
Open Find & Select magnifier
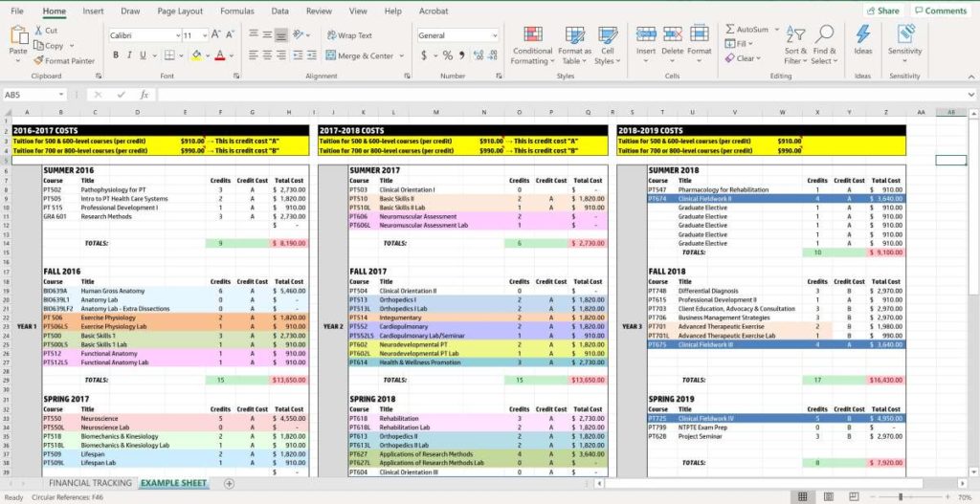coord(824,45)
